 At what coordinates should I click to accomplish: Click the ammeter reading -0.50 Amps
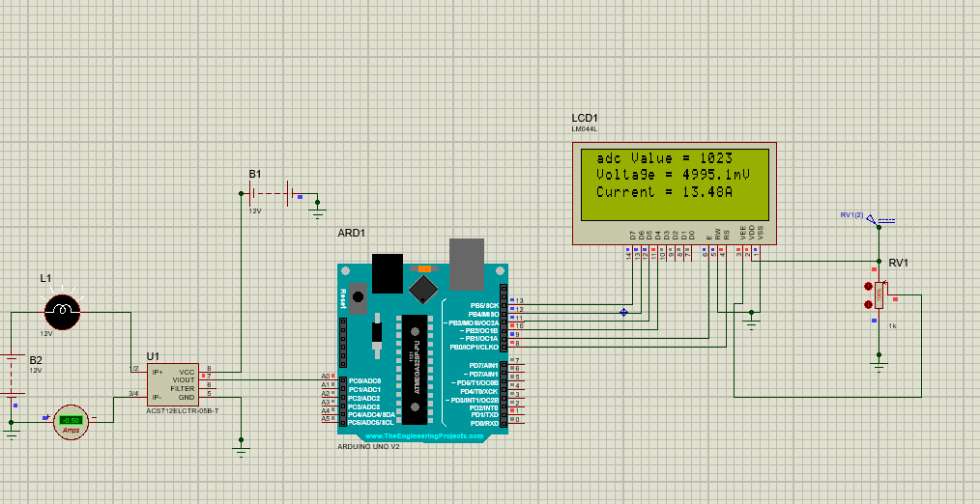click(x=71, y=421)
